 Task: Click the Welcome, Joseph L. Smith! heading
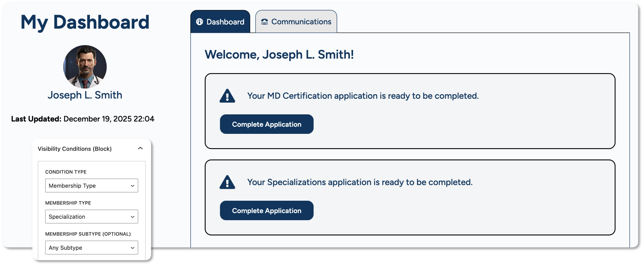point(279,55)
